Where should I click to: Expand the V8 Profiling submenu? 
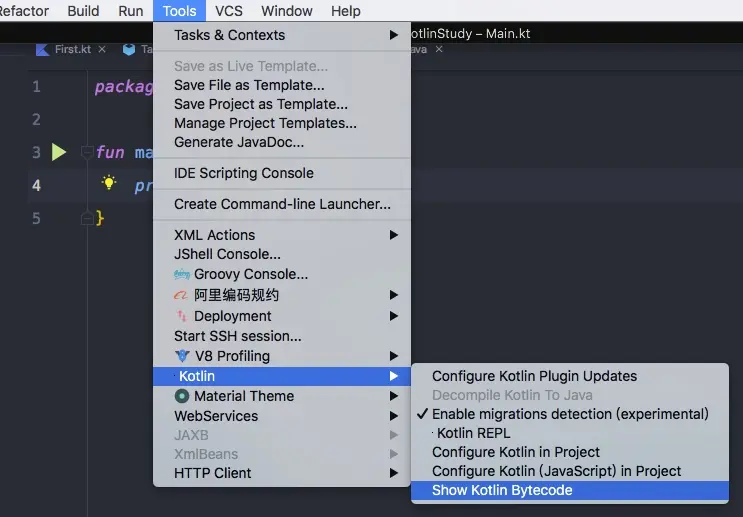tap(282, 356)
